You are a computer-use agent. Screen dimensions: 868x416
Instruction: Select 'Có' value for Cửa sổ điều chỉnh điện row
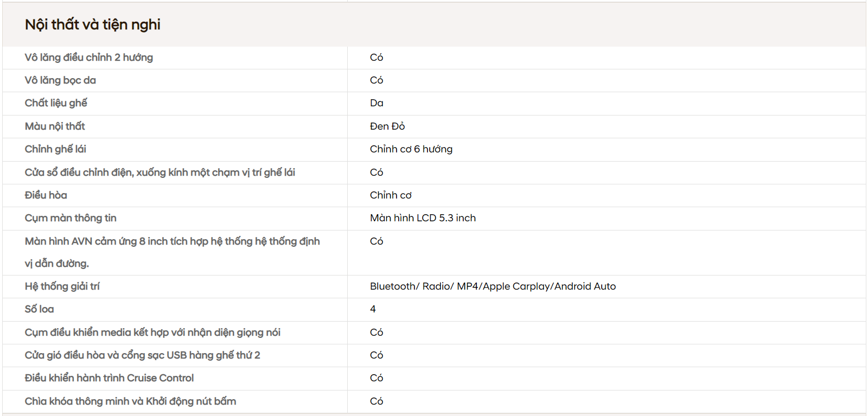[376, 172]
